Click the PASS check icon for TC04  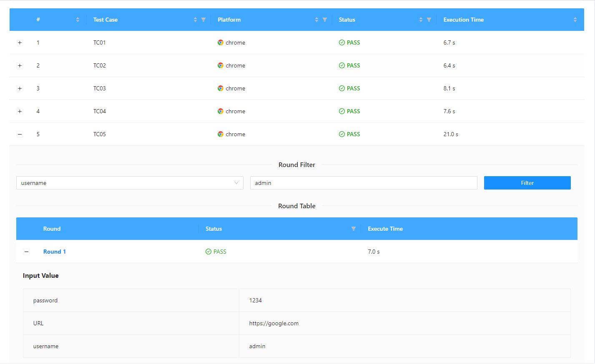pyautogui.click(x=342, y=111)
